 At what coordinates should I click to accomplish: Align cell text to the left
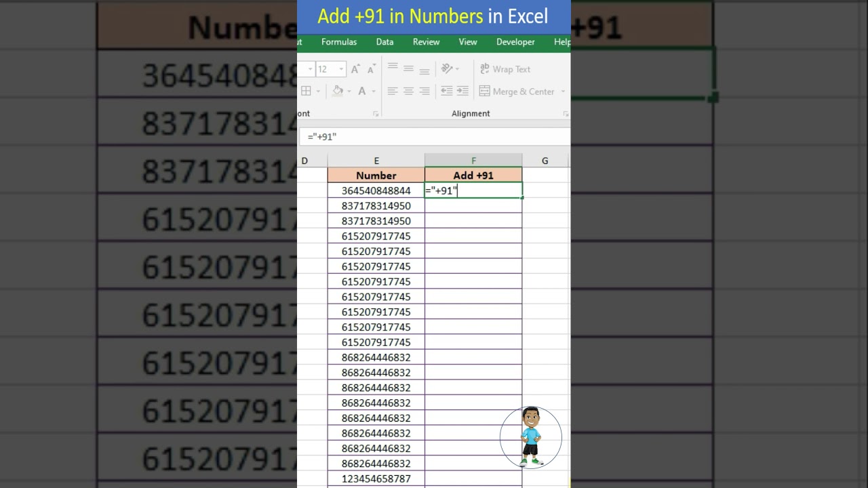[393, 91]
